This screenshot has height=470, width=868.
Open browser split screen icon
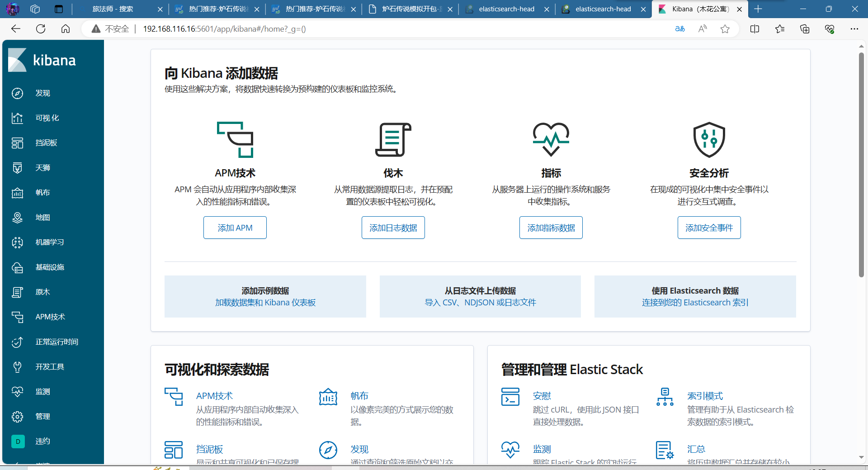(755, 29)
